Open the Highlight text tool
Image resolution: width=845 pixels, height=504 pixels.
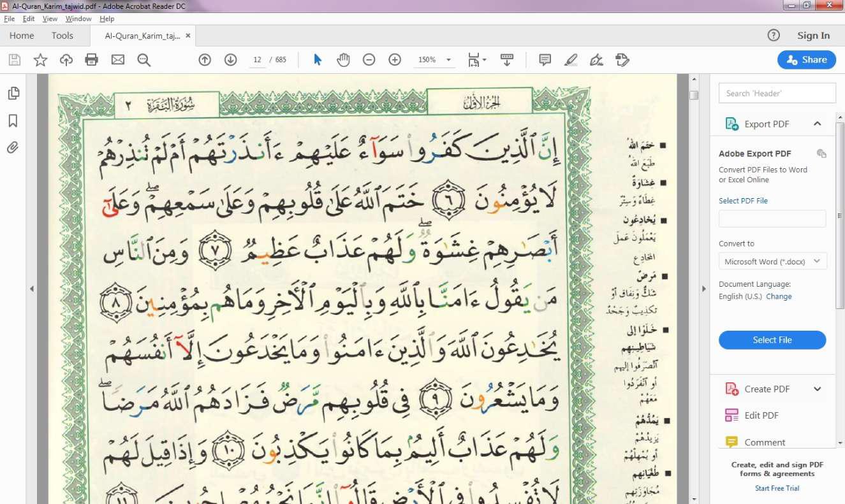tap(571, 60)
